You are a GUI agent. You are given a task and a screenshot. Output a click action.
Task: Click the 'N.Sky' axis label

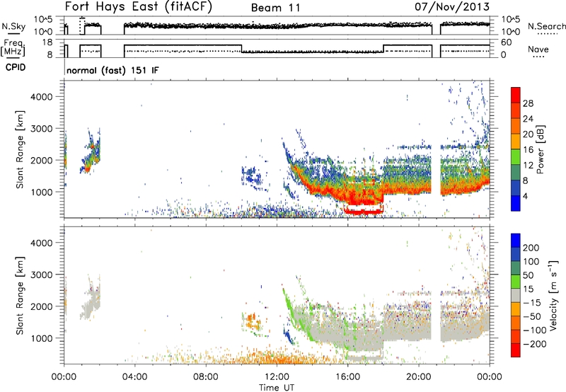pos(13,26)
